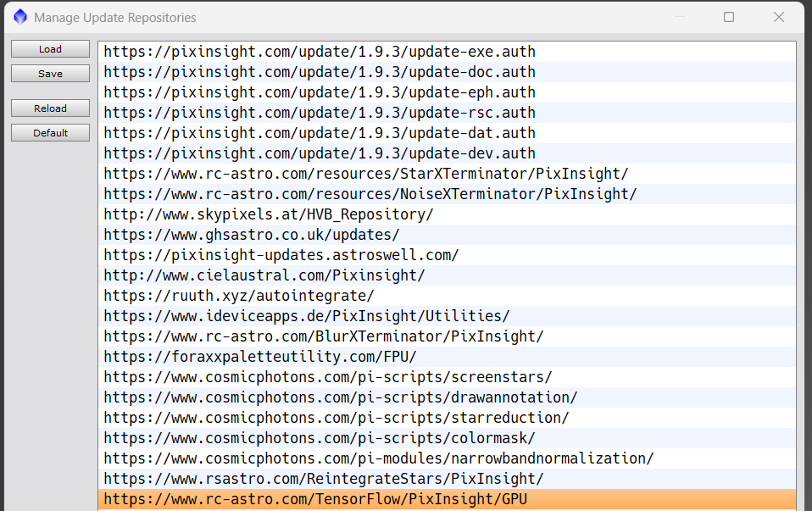
Task: Highlight the ghsastro.co.uk updates repository
Action: coord(252,235)
